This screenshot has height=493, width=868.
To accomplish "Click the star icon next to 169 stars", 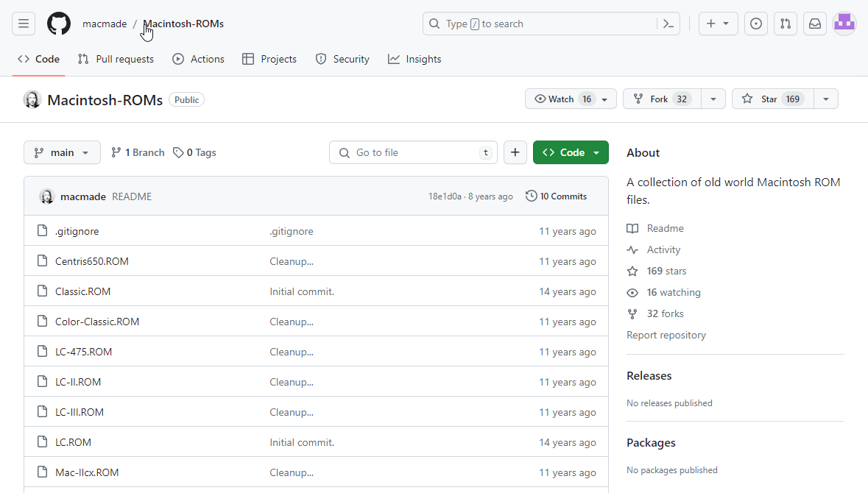I will [632, 271].
